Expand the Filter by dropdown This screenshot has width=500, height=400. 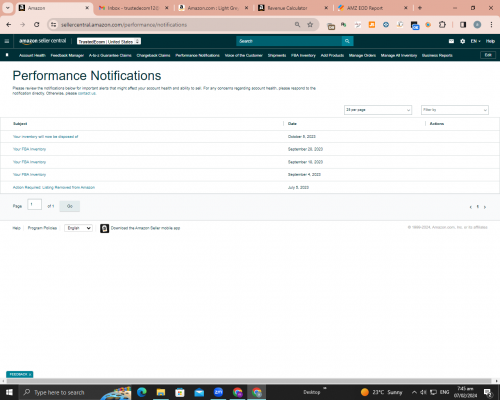pyautogui.click(x=455, y=110)
